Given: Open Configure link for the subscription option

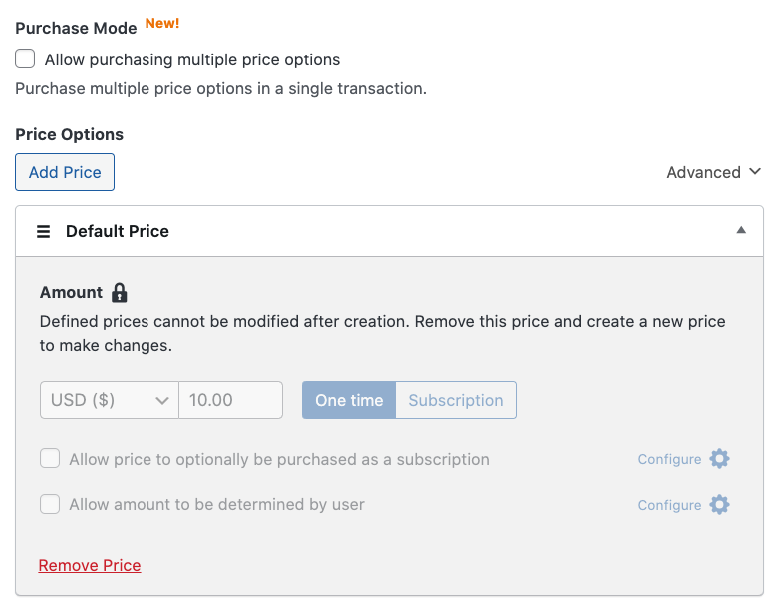Looking at the screenshot, I should pos(669,460).
